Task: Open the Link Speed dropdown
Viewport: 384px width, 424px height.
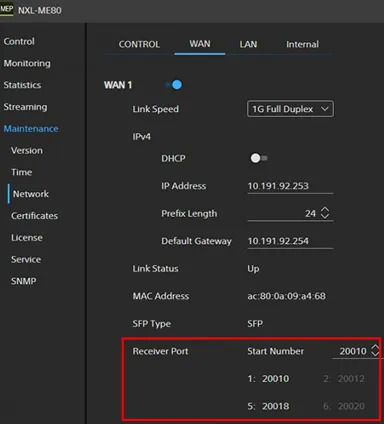Action: pos(290,109)
